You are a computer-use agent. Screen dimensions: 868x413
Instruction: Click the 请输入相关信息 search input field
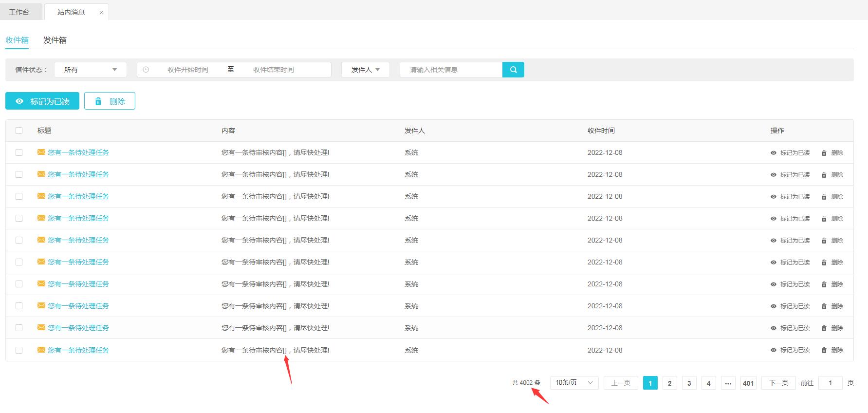pos(451,70)
